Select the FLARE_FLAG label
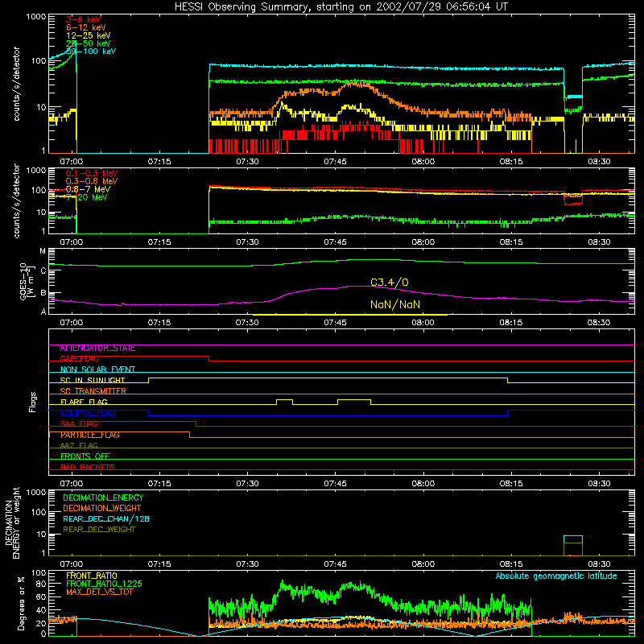 click(84, 402)
